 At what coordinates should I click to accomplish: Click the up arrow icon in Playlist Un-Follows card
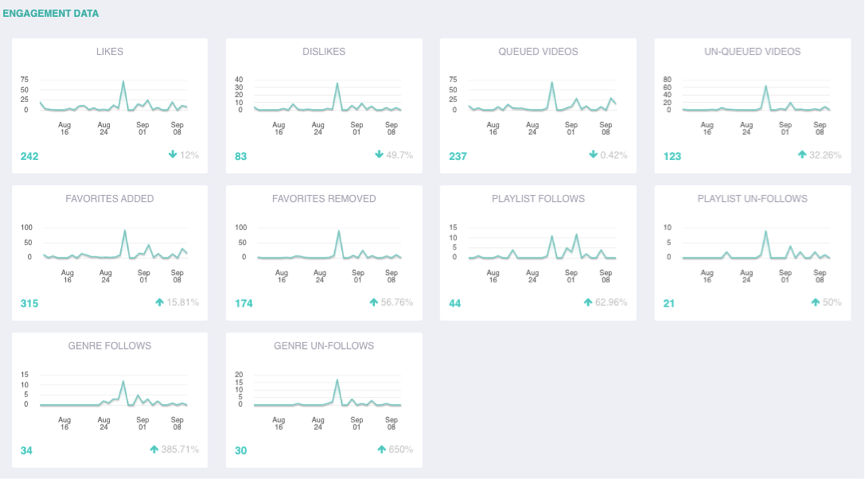pos(815,302)
